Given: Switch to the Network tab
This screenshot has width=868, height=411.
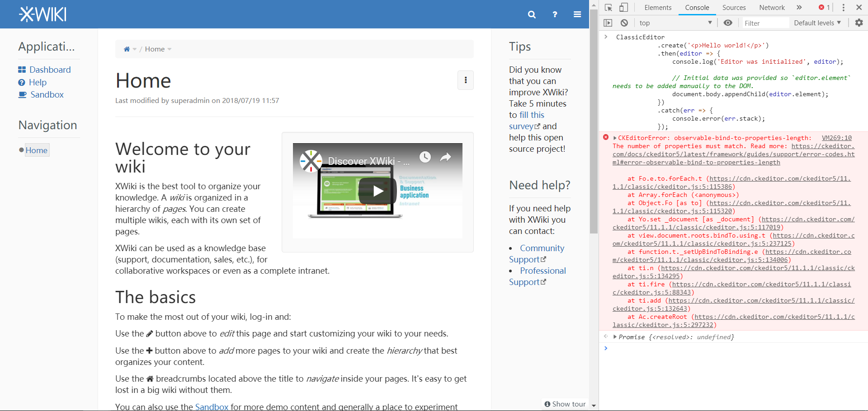Looking at the screenshot, I should (772, 8).
